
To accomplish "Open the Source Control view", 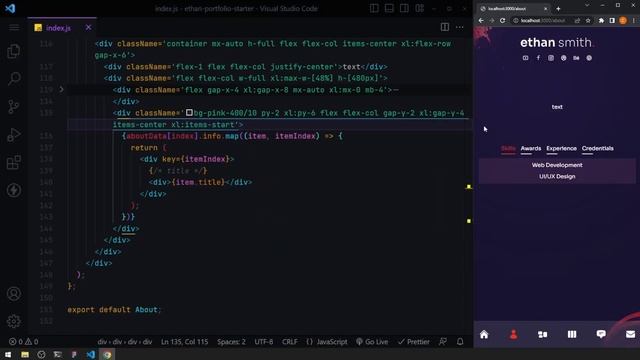I will (x=13, y=107).
